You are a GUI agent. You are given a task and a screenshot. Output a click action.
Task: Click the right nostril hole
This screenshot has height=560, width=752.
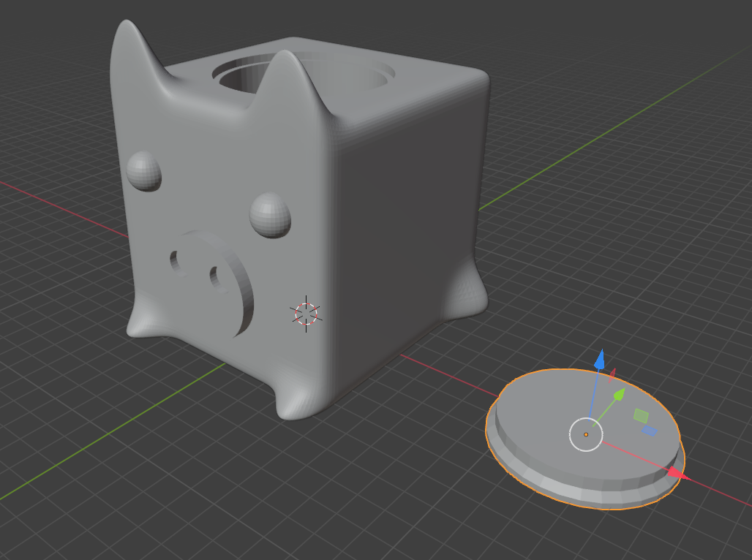click(218, 280)
